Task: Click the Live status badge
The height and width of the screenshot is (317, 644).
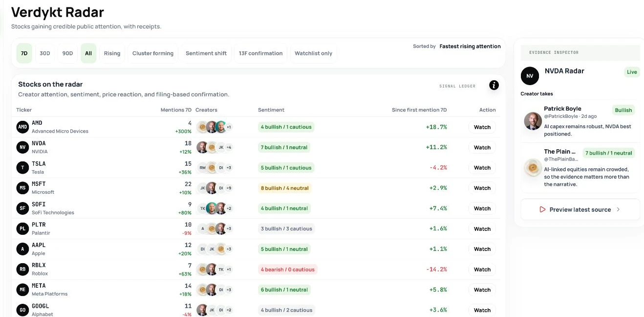Action: point(632,72)
